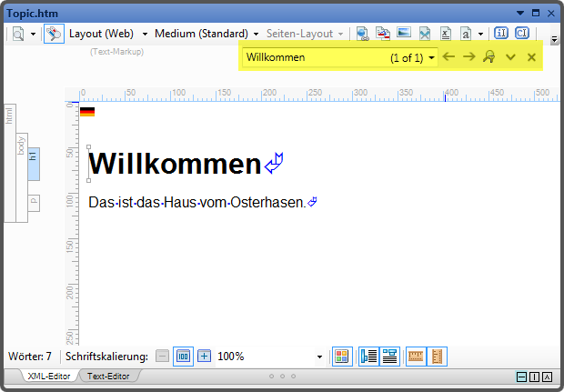Click the print preview magnifier icon
This screenshot has height=392, width=564.
18,34
